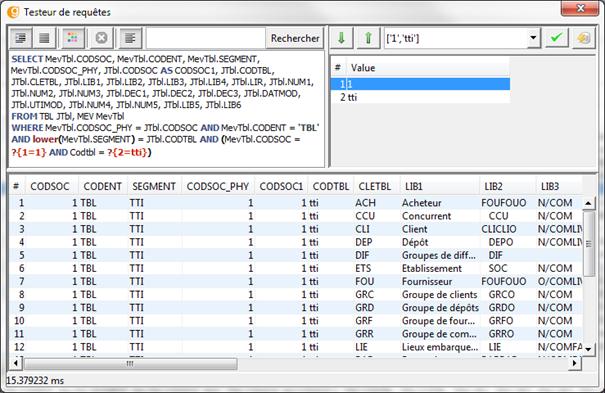Viewport: 605px width, 393px height.
Task: Click the Rechercher button
Action: (x=295, y=38)
